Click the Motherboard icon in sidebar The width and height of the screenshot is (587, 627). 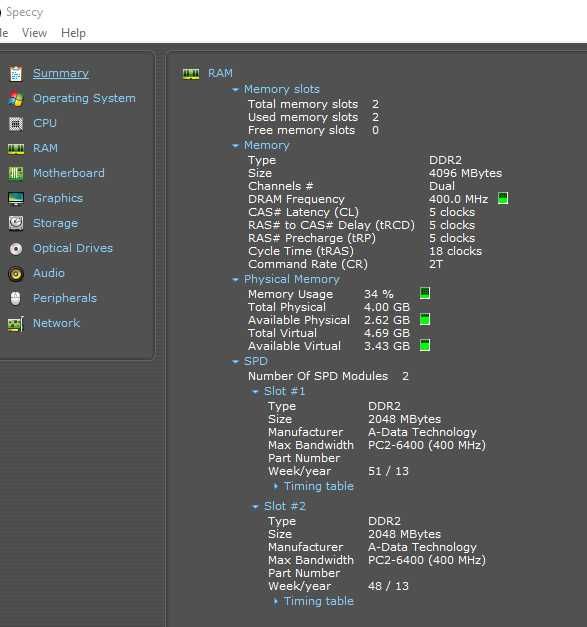(x=16, y=174)
